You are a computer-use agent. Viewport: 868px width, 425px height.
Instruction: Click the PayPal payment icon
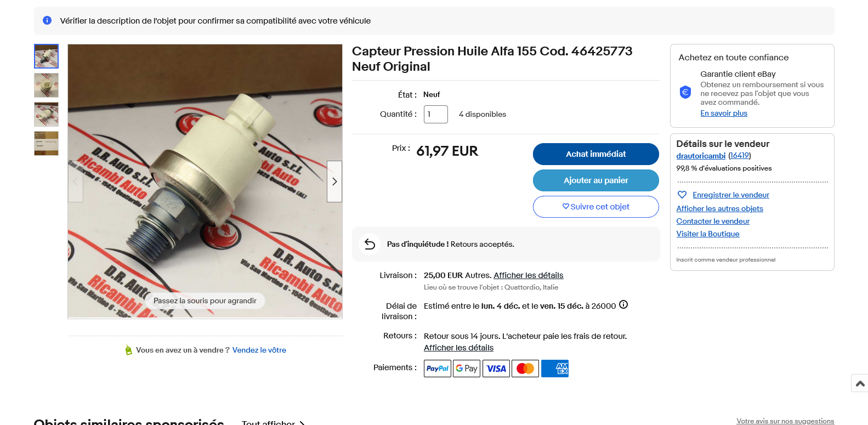[438, 369]
